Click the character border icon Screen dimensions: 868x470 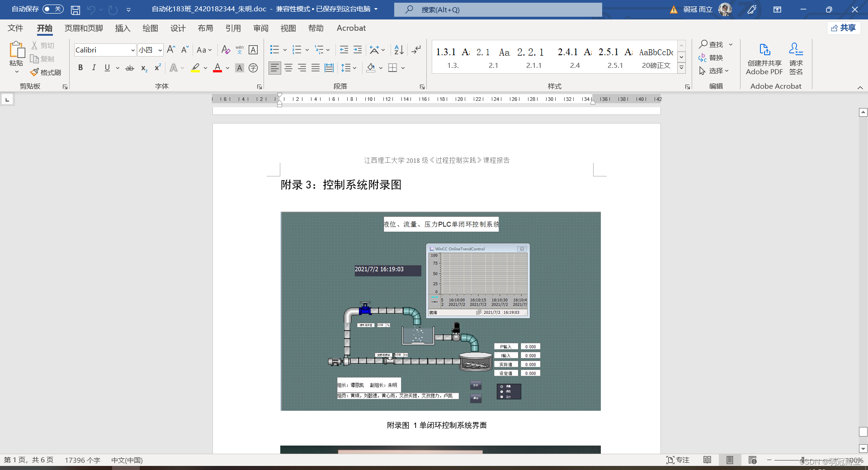click(253, 50)
